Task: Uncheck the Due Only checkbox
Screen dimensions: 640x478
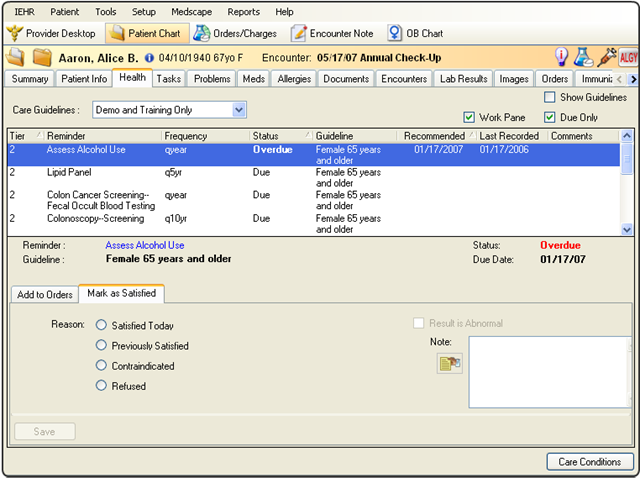Action: tap(550, 118)
